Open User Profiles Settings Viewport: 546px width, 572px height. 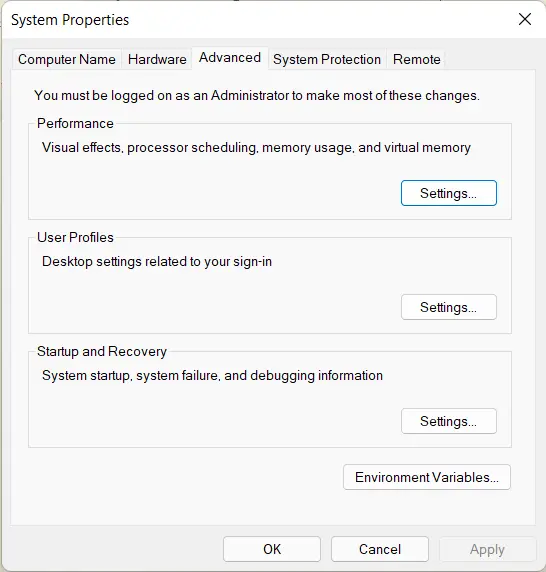(x=449, y=307)
